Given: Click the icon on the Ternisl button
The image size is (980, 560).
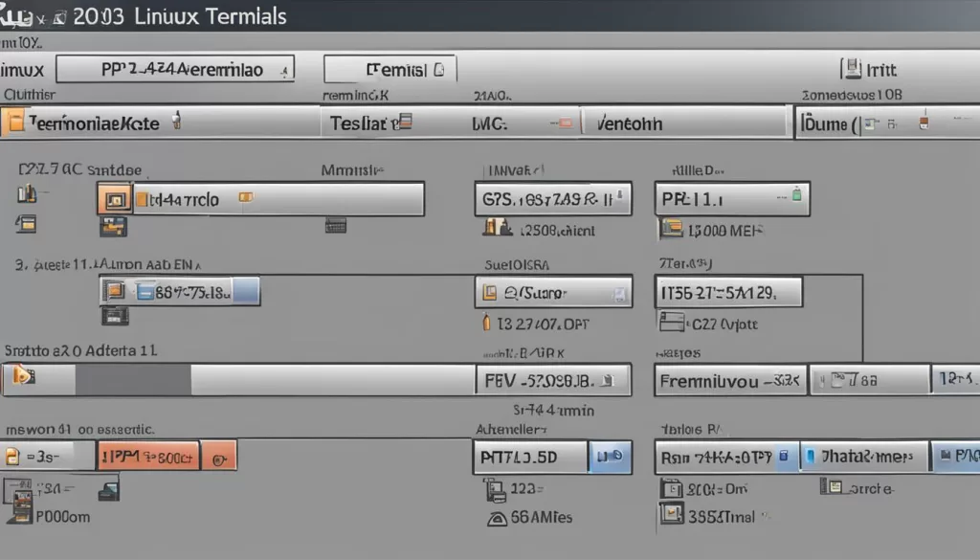Looking at the screenshot, I should 439,69.
